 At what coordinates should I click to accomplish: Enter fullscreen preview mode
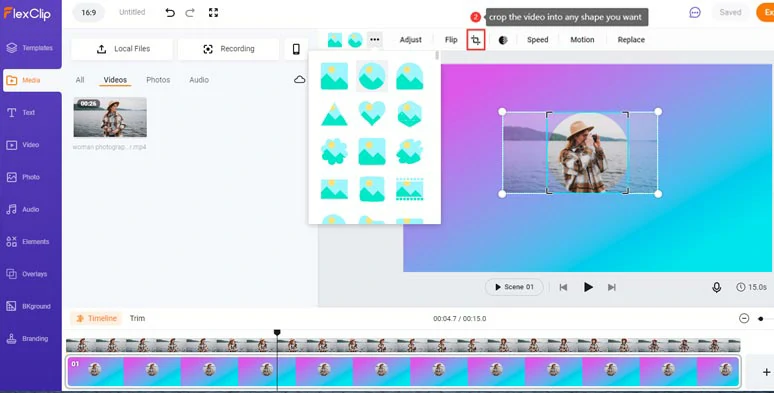[213, 13]
